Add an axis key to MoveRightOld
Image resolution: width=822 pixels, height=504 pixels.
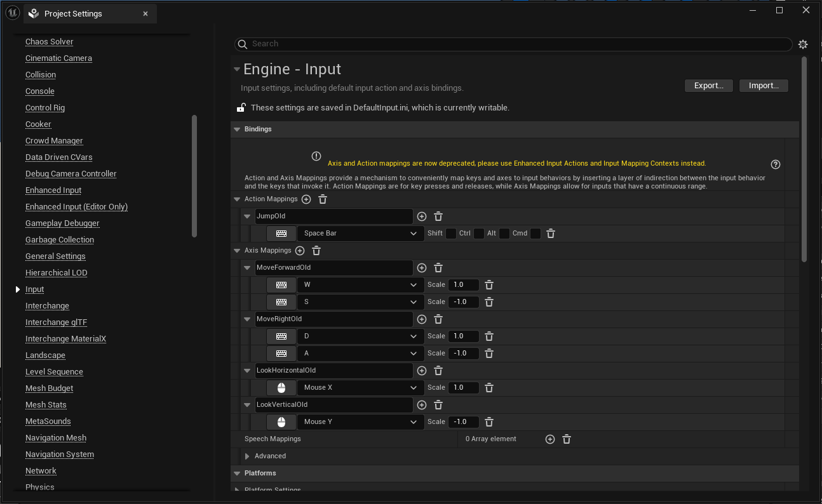pyautogui.click(x=422, y=319)
